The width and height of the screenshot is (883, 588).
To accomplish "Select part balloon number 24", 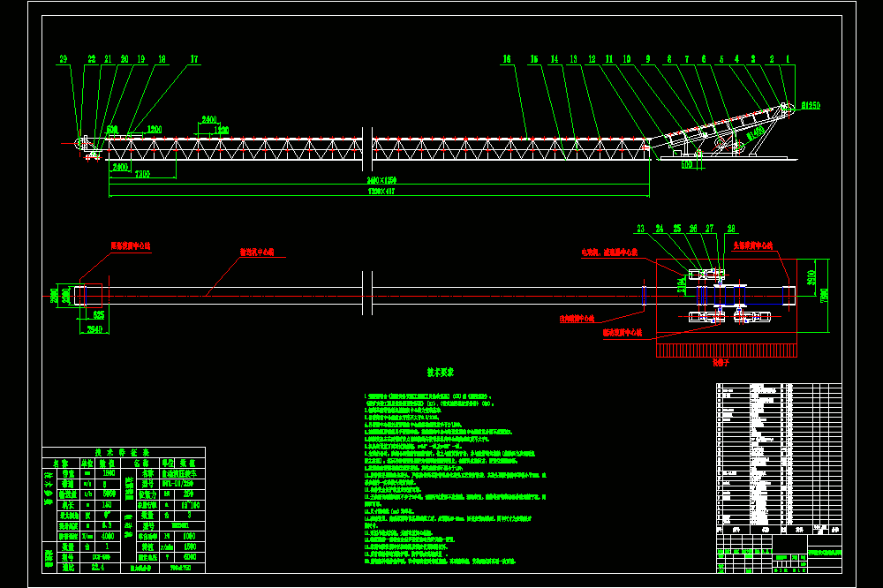I will (x=660, y=229).
